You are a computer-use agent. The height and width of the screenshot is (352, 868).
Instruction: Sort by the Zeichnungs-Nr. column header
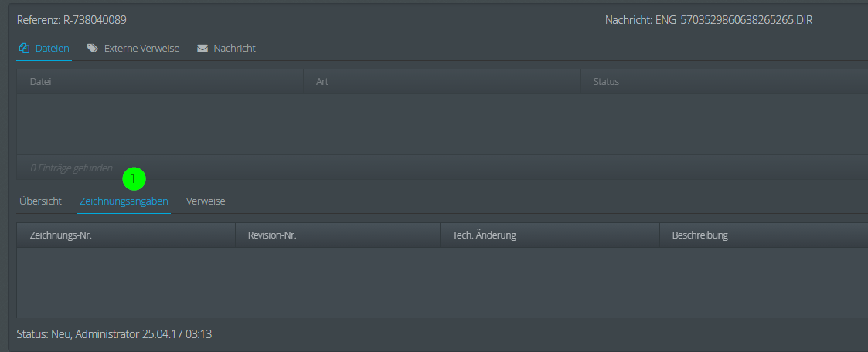coord(126,235)
